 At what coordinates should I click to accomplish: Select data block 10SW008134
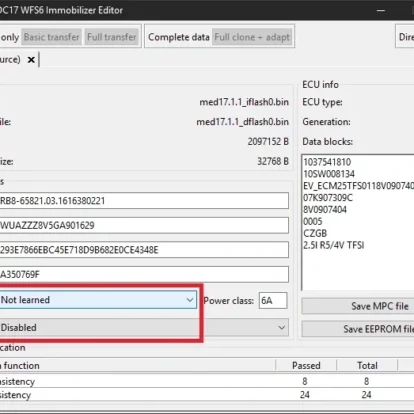329,174
